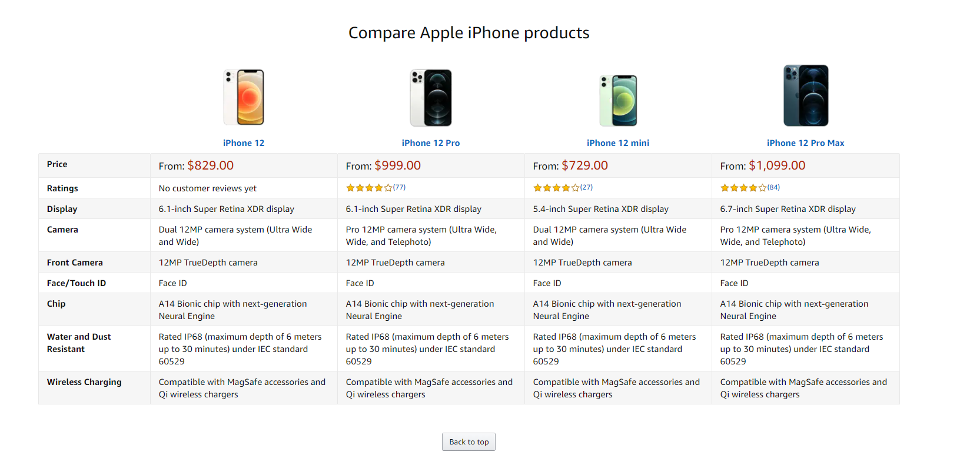Select the $999.00 iPhone 12 Pro price
This screenshot has height=468, width=980.
[x=398, y=165]
